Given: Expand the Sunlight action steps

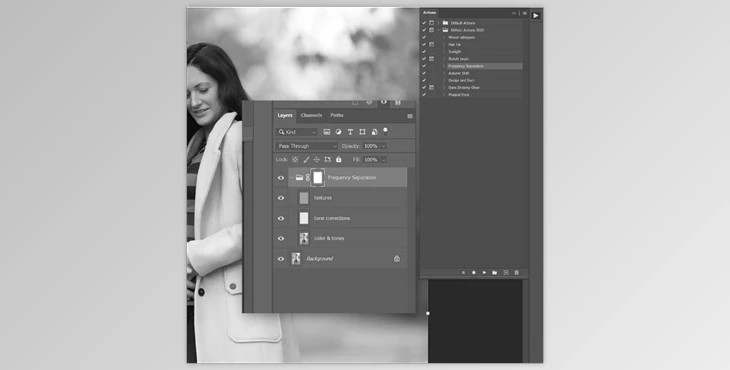Looking at the screenshot, I should [x=444, y=52].
